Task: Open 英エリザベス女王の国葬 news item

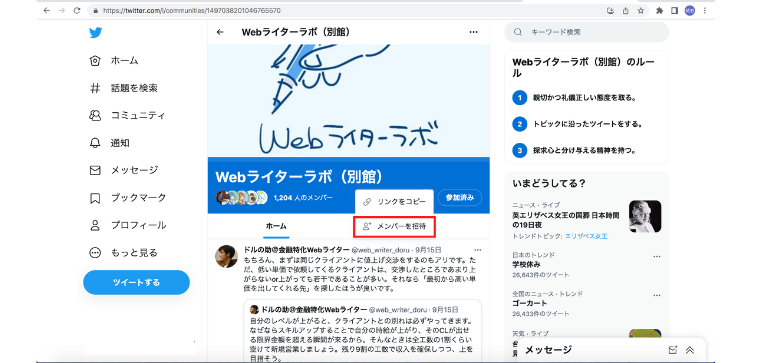Action: [566, 220]
